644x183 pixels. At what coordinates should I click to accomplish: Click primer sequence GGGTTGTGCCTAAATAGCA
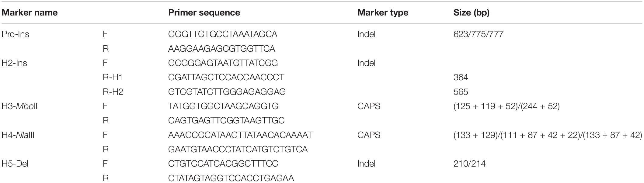pyautogui.click(x=223, y=34)
